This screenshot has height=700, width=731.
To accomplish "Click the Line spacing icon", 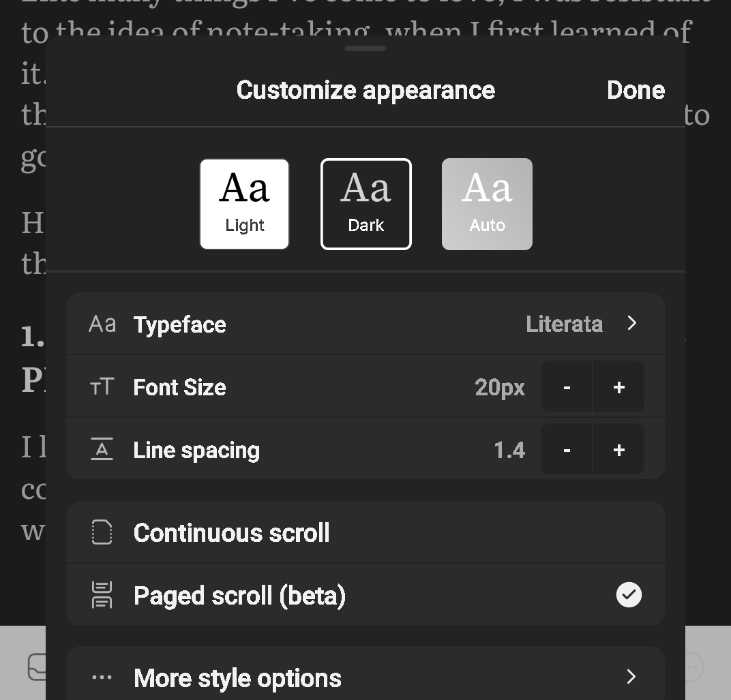I will coord(102,449).
